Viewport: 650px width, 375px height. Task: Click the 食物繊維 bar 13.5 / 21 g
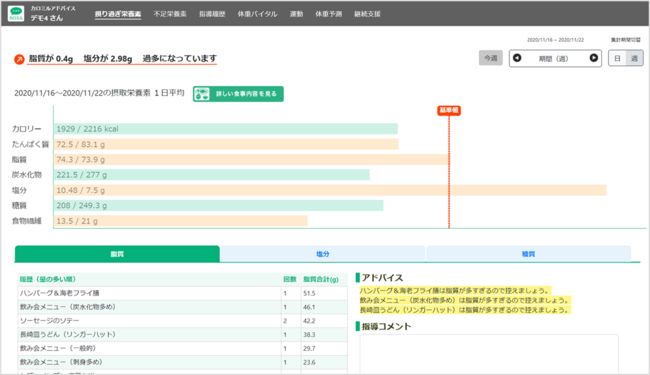pyautogui.click(x=181, y=221)
